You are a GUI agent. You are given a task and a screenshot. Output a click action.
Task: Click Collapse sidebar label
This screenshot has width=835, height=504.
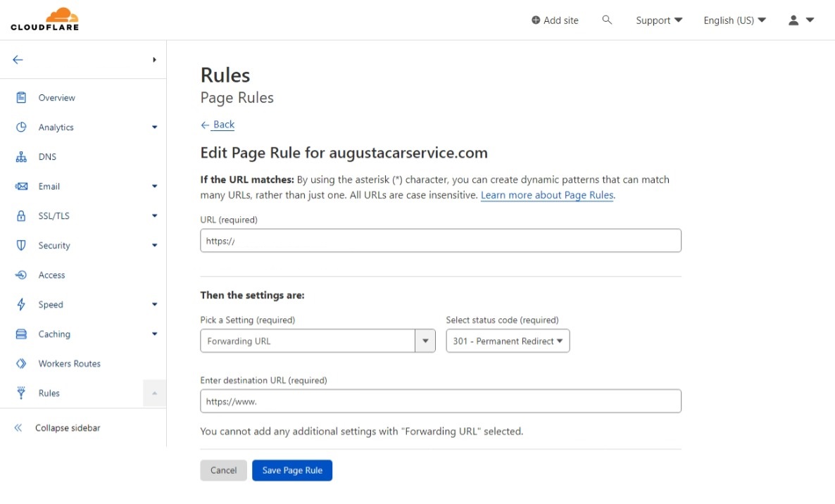[68, 428]
